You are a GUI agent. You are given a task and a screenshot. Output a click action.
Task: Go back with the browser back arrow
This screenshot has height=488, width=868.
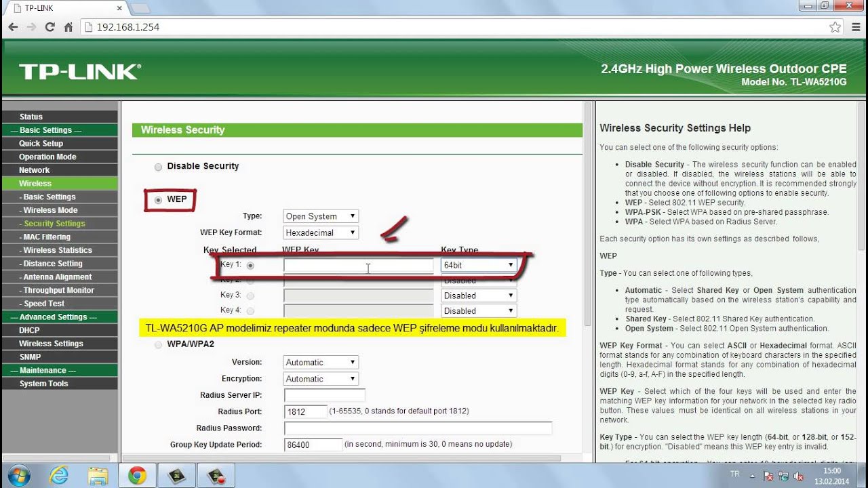tap(13, 27)
